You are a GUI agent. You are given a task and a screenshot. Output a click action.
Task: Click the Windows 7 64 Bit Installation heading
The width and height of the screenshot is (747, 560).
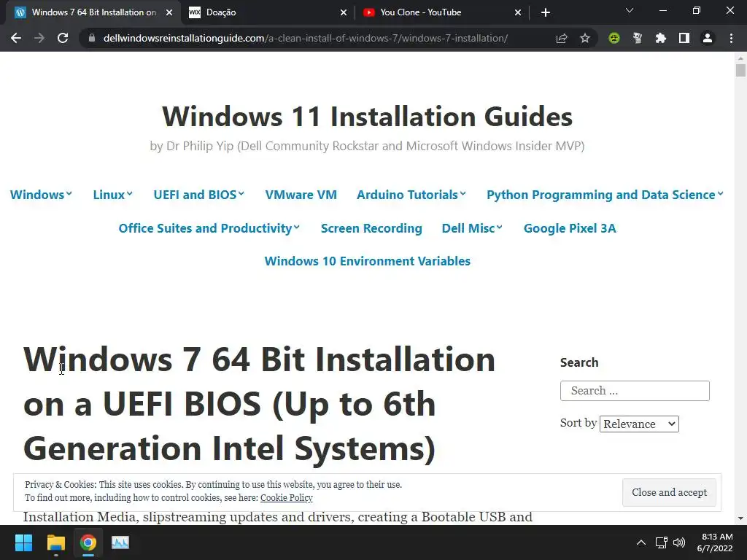click(260, 404)
